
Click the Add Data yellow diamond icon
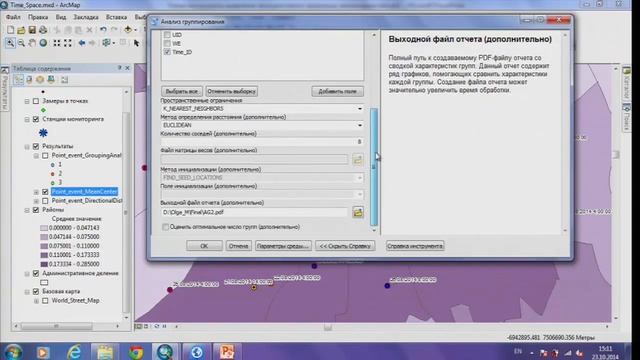click(128, 30)
